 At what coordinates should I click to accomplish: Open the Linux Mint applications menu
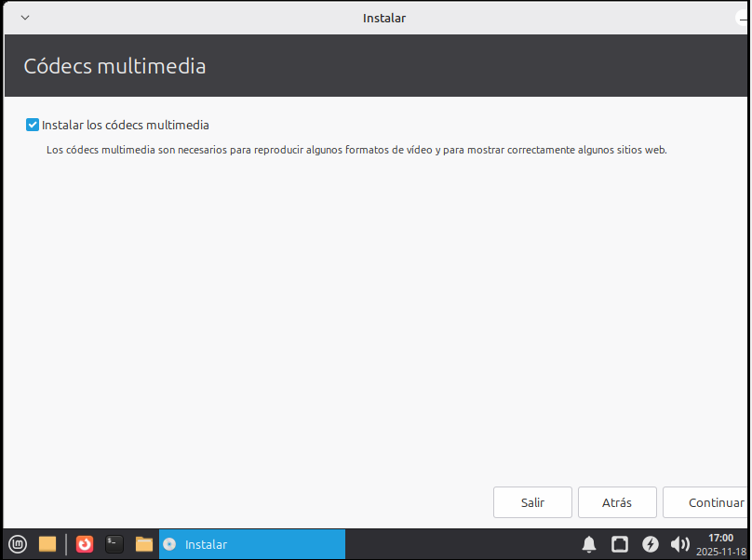pyautogui.click(x=17, y=544)
